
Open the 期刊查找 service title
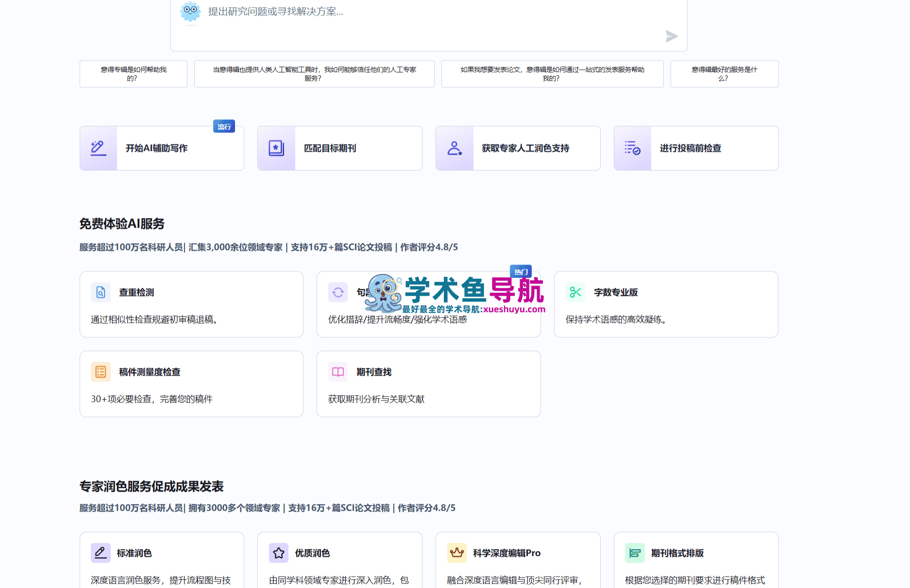coord(374,372)
